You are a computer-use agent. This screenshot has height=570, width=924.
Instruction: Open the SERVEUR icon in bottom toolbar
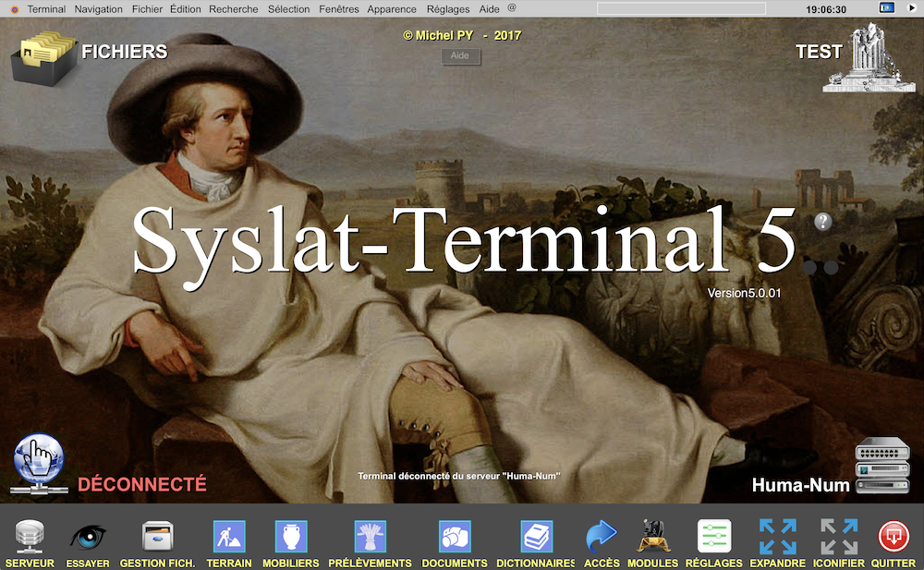pyautogui.click(x=29, y=536)
